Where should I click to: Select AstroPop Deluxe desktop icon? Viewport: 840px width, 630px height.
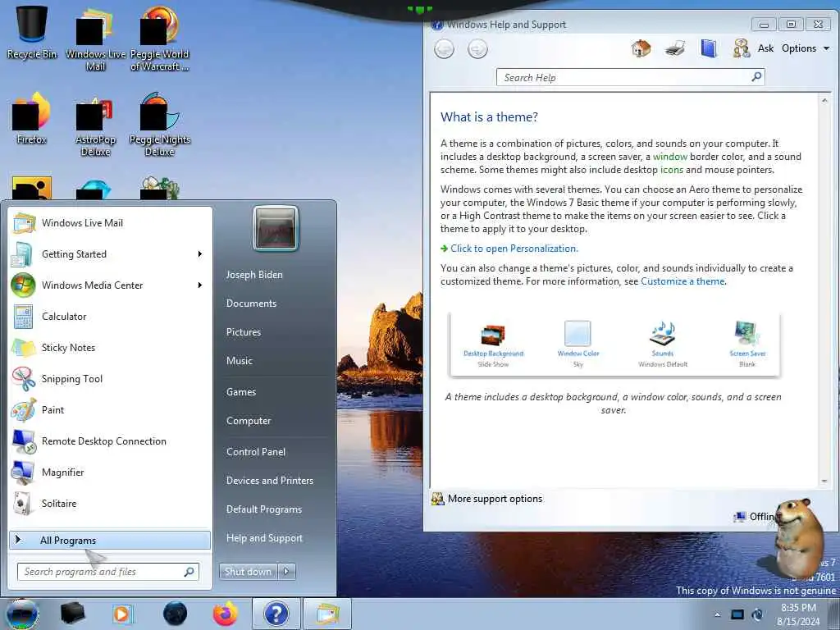click(x=95, y=126)
